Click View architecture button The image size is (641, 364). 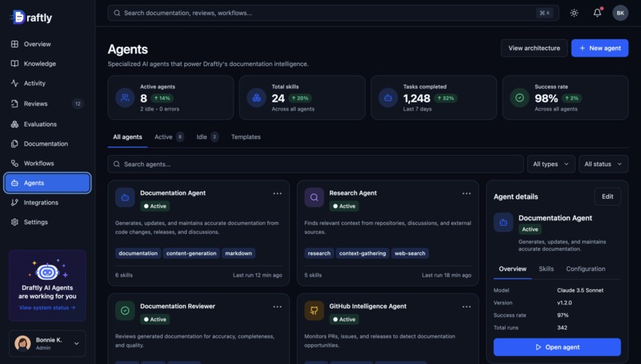pyautogui.click(x=534, y=48)
